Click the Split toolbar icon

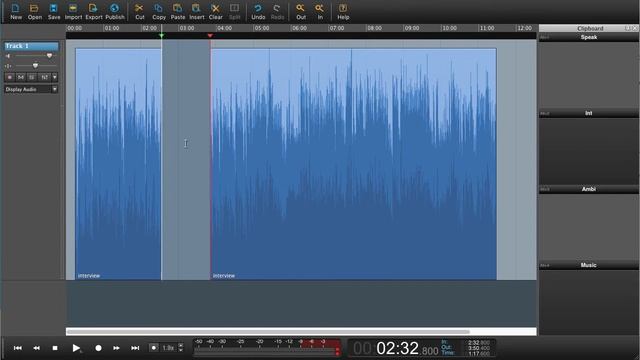(x=234, y=11)
